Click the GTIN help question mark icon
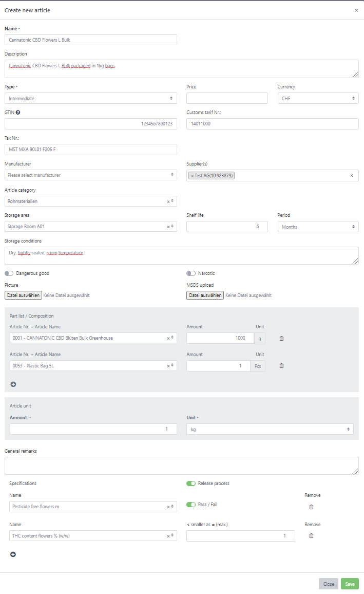The height and width of the screenshot is (594, 364). (18, 113)
